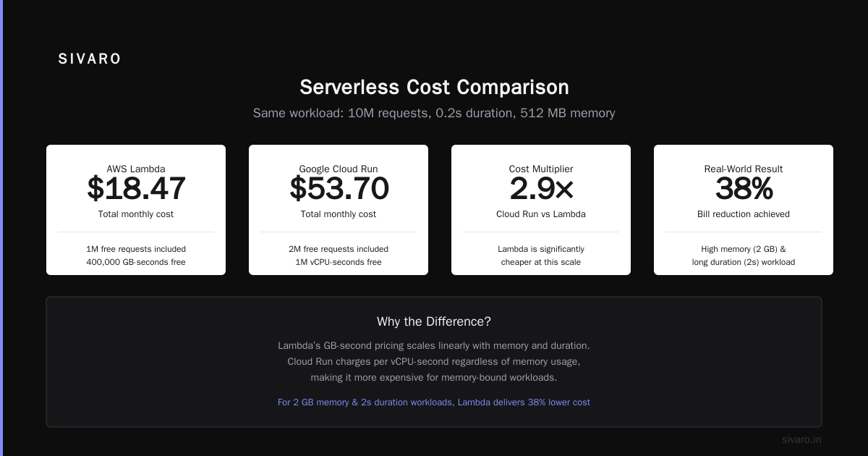Viewport: 868px width, 456px height.
Task: Click the workload subtitle with 10M requests
Action: click(x=434, y=114)
